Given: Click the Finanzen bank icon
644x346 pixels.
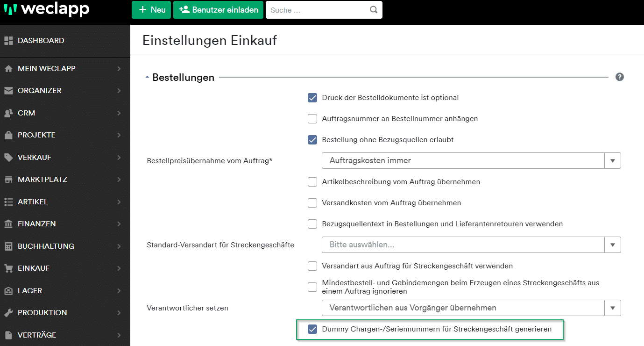Looking at the screenshot, I should pyautogui.click(x=8, y=224).
